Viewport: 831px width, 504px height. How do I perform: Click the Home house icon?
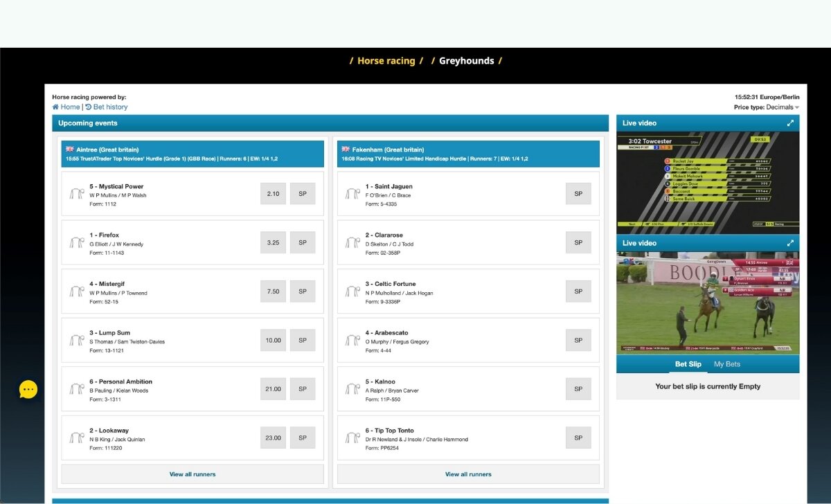coord(55,107)
